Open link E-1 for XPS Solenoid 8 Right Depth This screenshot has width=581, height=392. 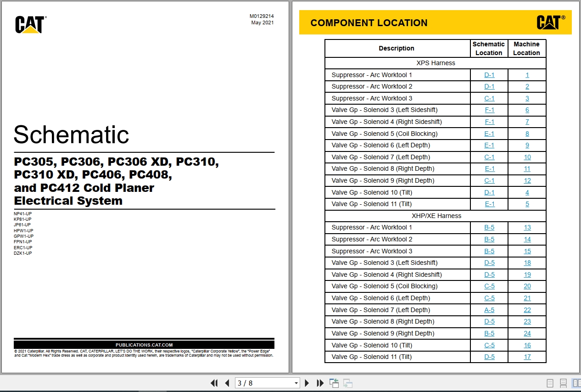pos(489,168)
